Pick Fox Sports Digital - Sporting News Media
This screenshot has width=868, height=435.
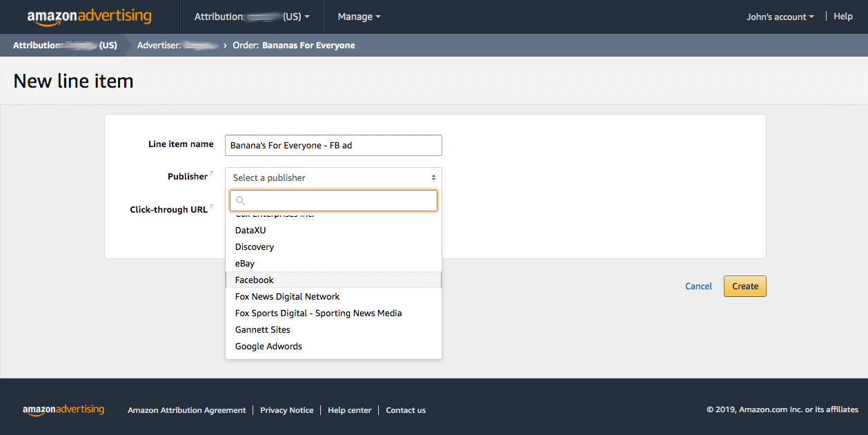[x=333, y=313]
